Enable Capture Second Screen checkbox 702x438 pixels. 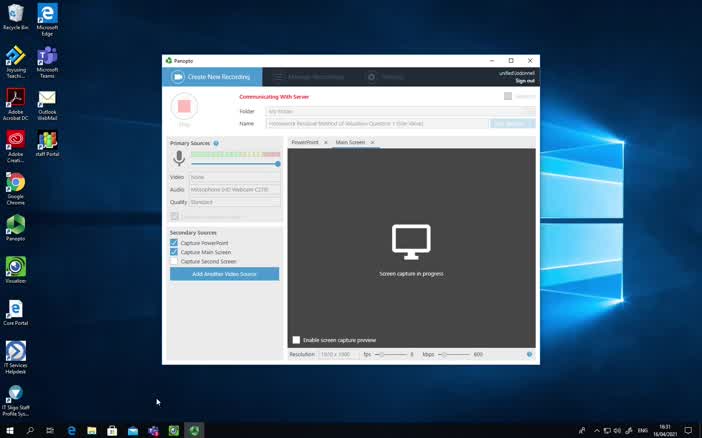click(x=174, y=261)
